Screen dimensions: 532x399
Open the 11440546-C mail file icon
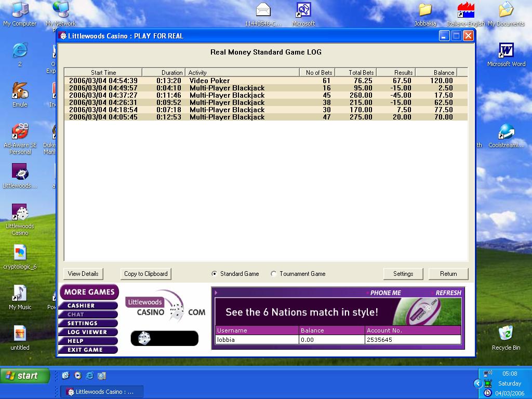click(x=263, y=14)
